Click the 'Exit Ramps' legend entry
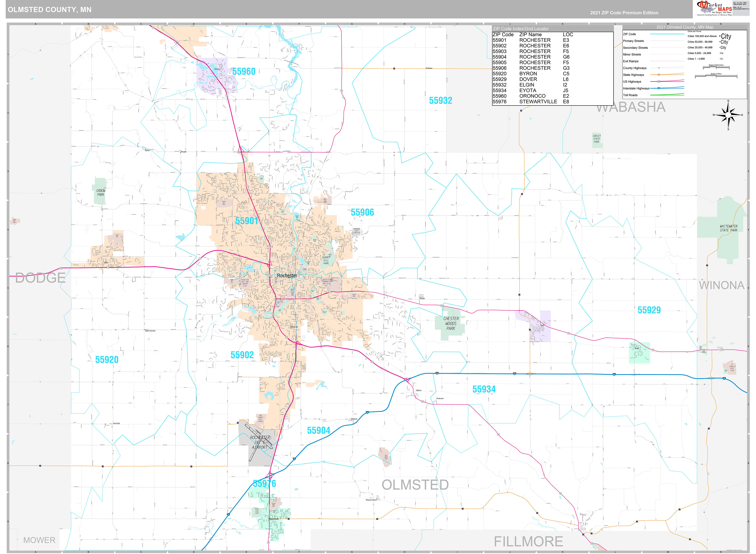 point(631,61)
